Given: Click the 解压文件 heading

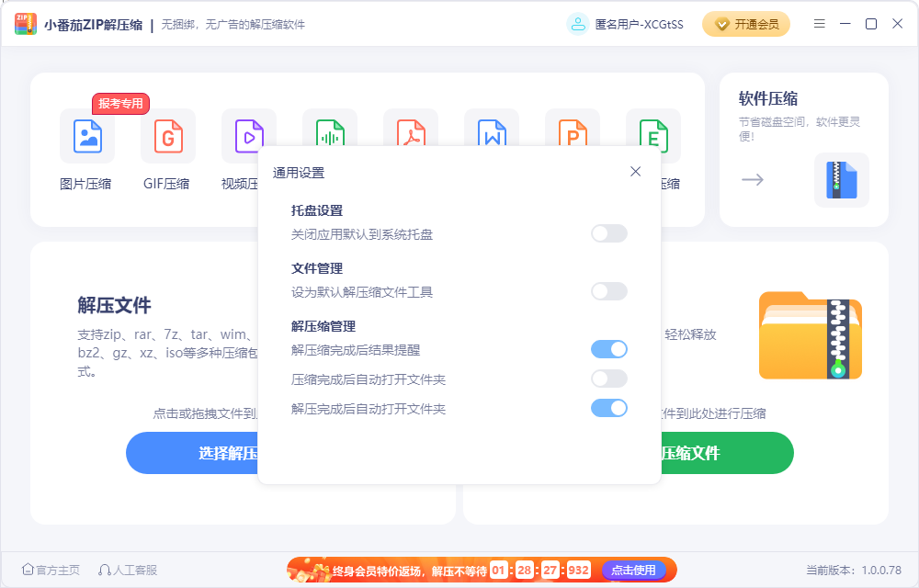Looking at the screenshot, I should pyautogui.click(x=114, y=305).
